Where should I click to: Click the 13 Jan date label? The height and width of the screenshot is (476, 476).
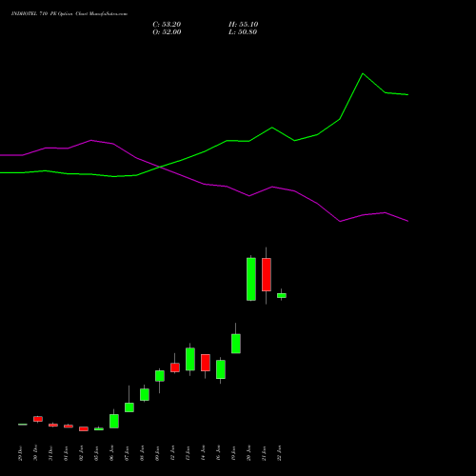(188, 453)
